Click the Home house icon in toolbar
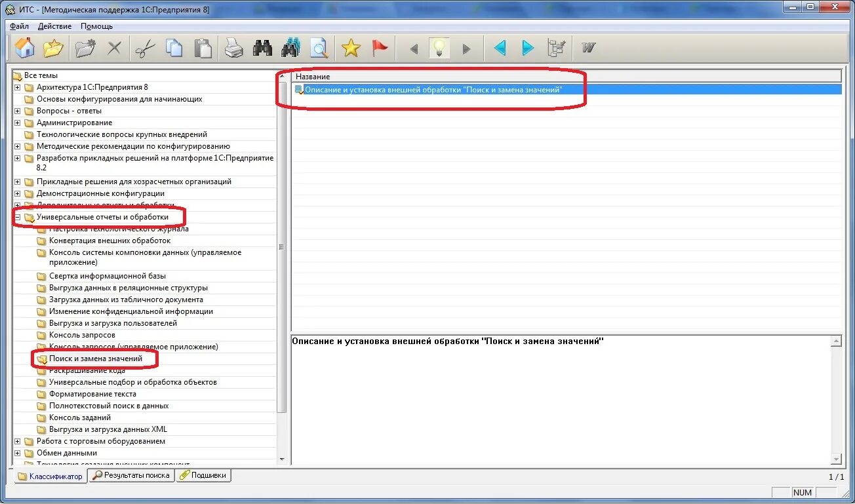855x504 pixels. 25,48
